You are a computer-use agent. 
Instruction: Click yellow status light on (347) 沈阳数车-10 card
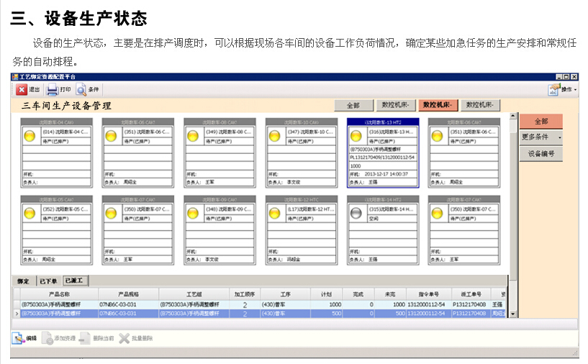pos(274,136)
